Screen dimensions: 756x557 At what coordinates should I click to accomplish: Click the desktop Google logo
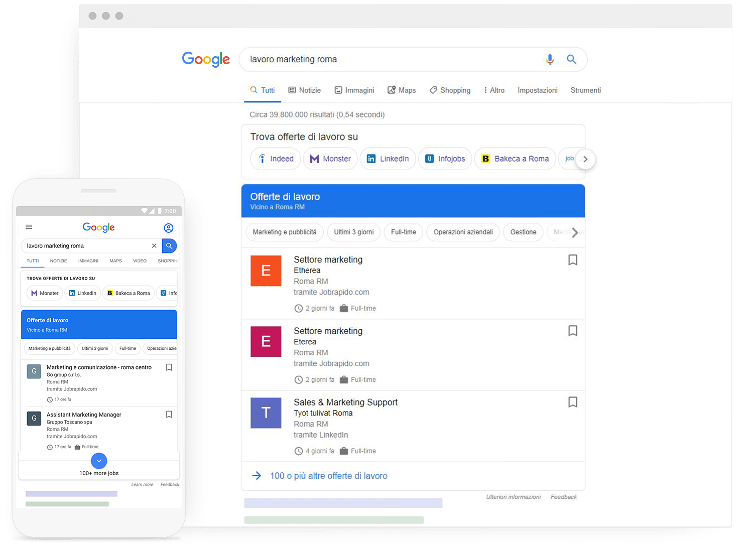(x=206, y=59)
